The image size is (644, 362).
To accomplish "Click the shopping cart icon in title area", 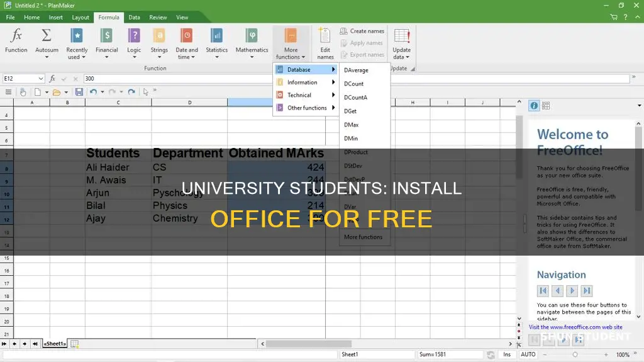I will [x=614, y=17].
